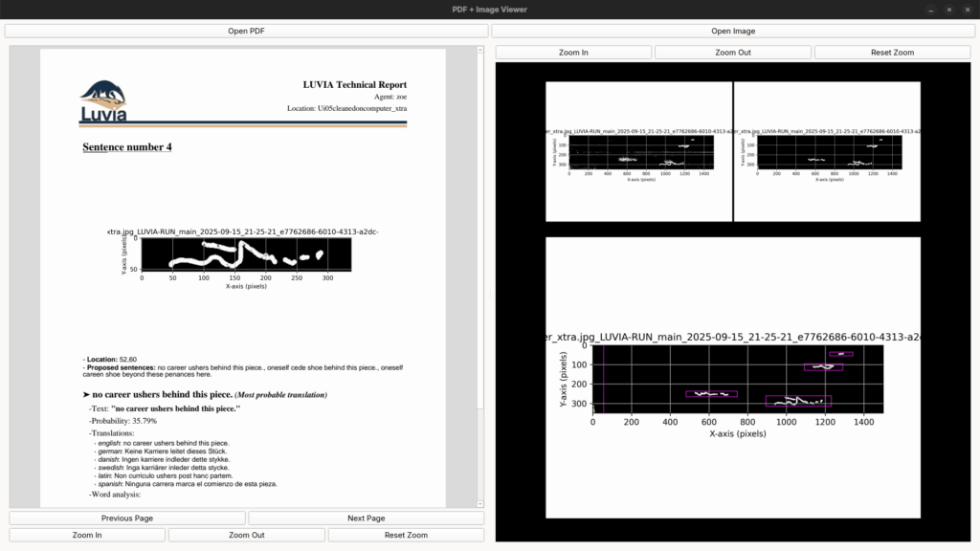Go back to the previous PDF page
This screenshot has height=551, width=980.
coord(126,518)
